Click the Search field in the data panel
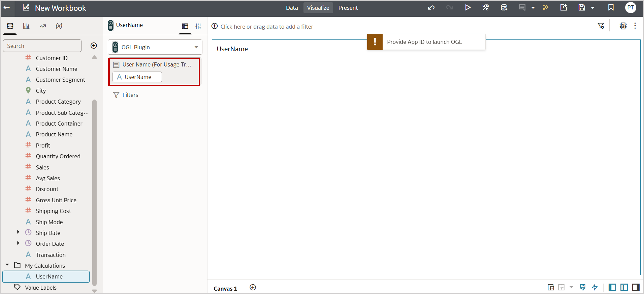 pyautogui.click(x=42, y=45)
